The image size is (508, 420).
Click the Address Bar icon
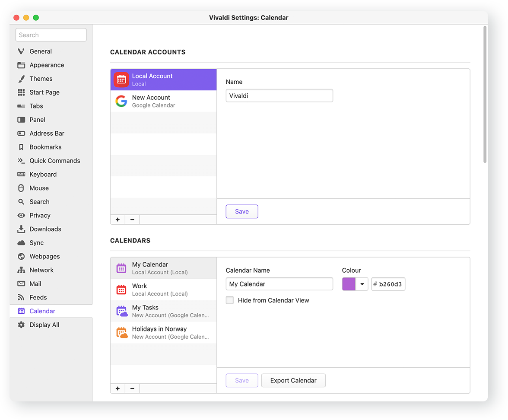click(x=21, y=133)
